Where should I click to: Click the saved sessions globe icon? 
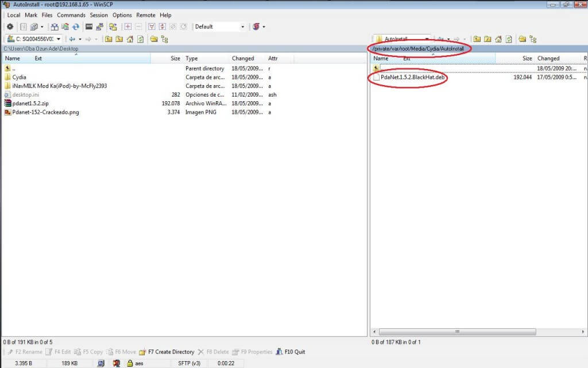coord(256,26)
